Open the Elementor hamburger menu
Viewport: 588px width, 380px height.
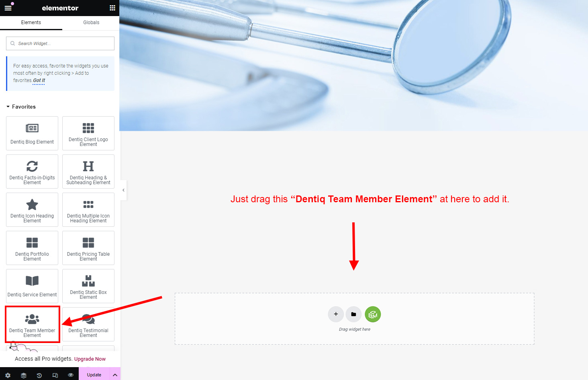click(x=8, y=8)
